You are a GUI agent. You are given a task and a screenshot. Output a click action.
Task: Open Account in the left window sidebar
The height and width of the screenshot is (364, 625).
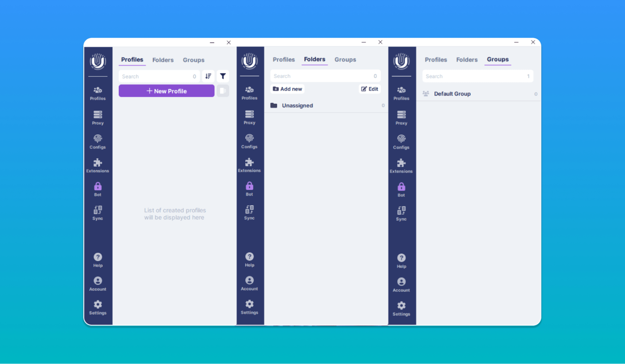pyautogui.click(x=98, y=284)
